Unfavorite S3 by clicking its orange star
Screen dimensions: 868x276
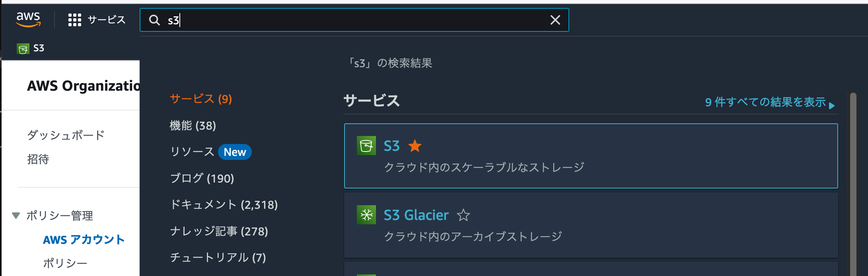click(415, 146)
